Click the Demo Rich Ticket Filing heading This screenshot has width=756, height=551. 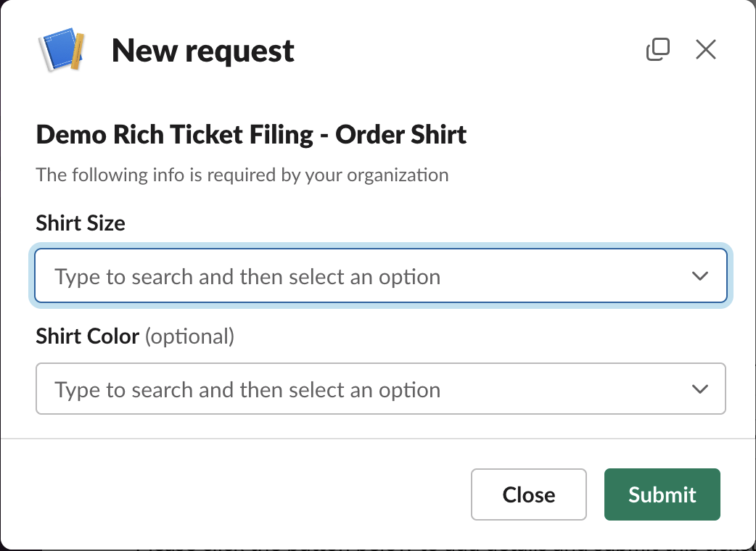coord(251,135)
